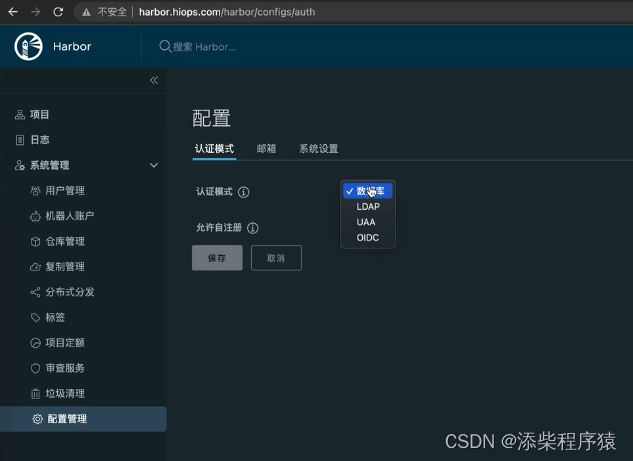Viewport: 633px width, 461px height.
Task: Click the 机器人账户 robot icon
Action: (x=36, y=216)
